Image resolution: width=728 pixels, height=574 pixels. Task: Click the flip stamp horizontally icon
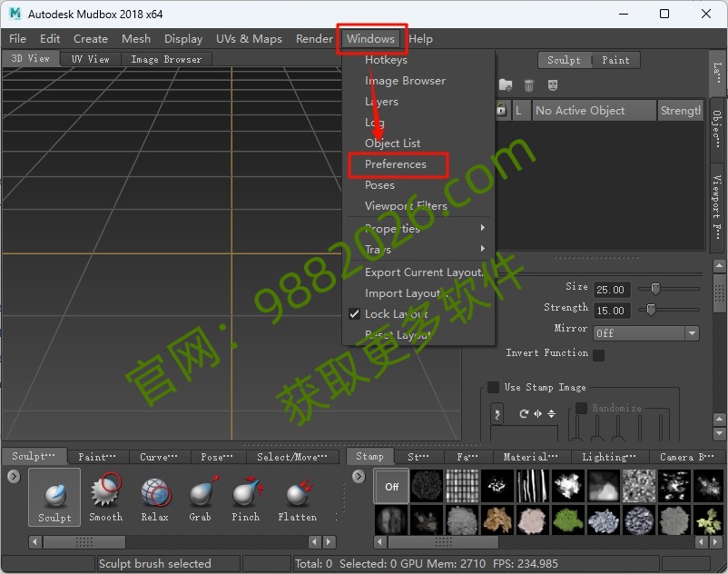pyautogui.click(x=537, y=413)
